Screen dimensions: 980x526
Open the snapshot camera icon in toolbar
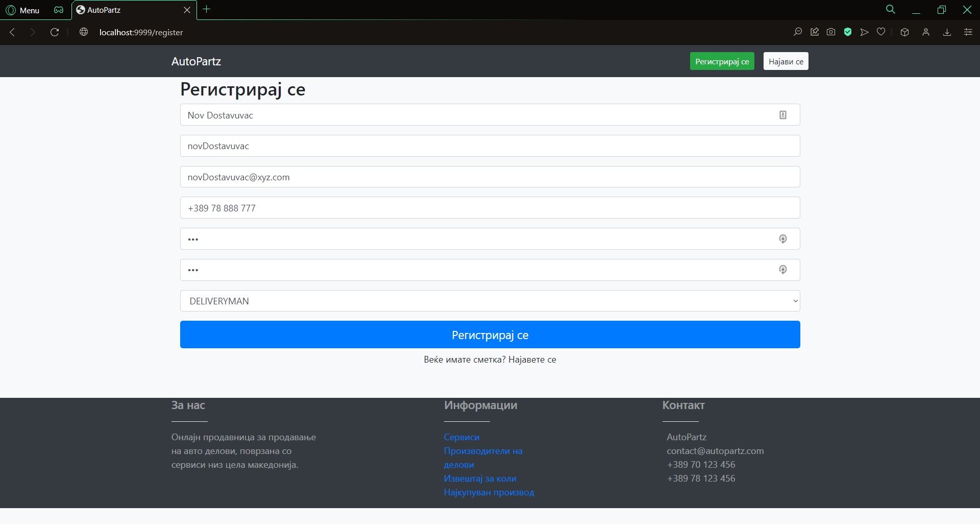coord(831,32)
